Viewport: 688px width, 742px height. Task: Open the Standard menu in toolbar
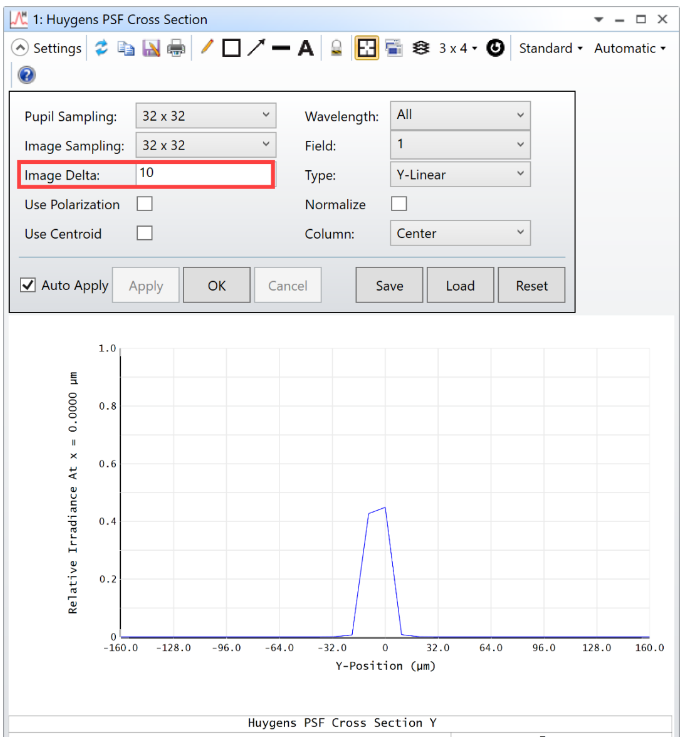pyautogui.click(x=550, y=48)
